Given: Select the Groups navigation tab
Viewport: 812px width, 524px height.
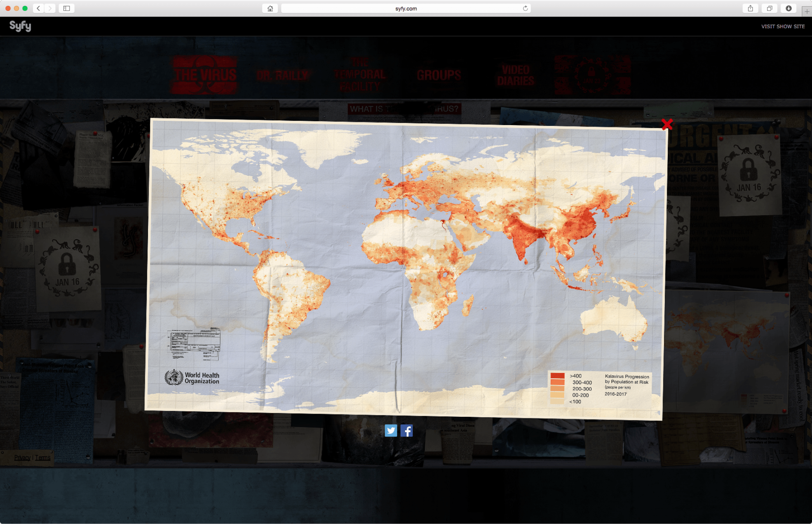Looking at the screenshot, I should click(x=439, y=75).
